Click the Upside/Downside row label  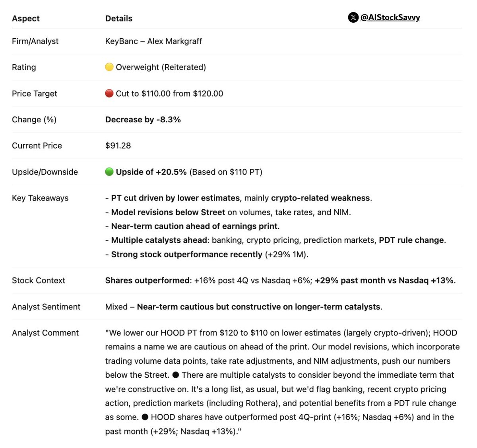point(45,172)
